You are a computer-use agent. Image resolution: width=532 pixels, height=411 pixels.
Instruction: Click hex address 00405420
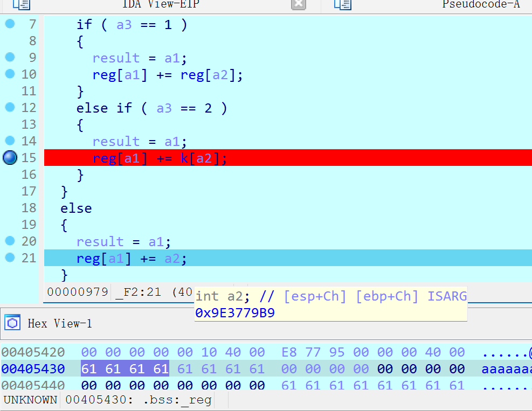point(33,352)
